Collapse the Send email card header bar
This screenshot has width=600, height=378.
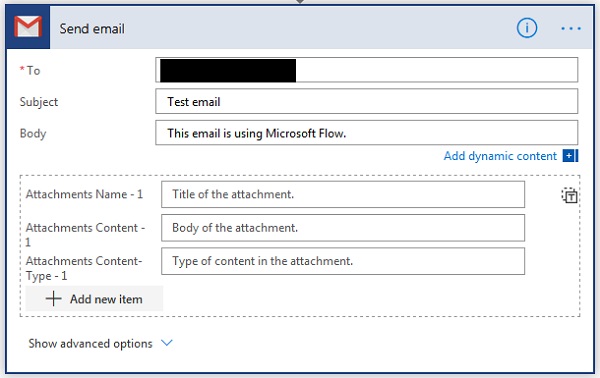[299, 28]
